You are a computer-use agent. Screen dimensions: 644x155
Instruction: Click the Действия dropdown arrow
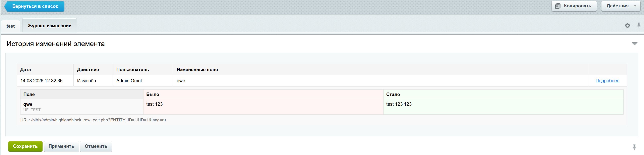635,6
